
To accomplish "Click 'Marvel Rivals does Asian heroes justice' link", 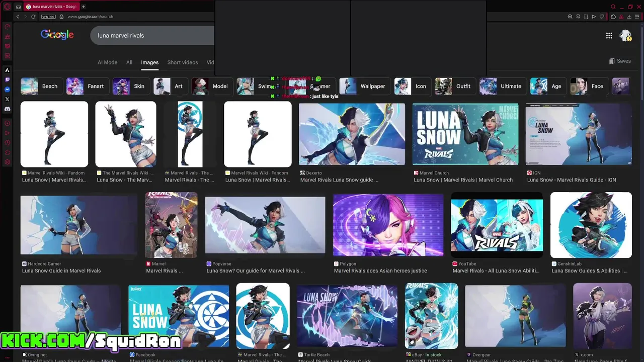I will pyautogui.click(x=380, y=270).
